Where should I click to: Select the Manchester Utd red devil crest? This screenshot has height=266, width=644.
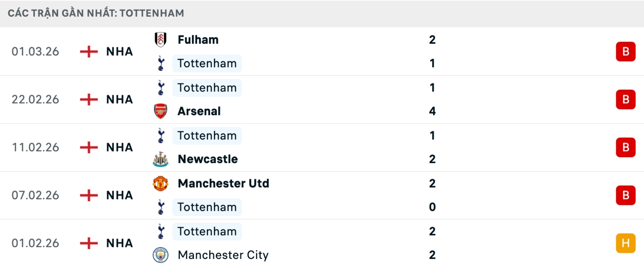coord(161,183)
